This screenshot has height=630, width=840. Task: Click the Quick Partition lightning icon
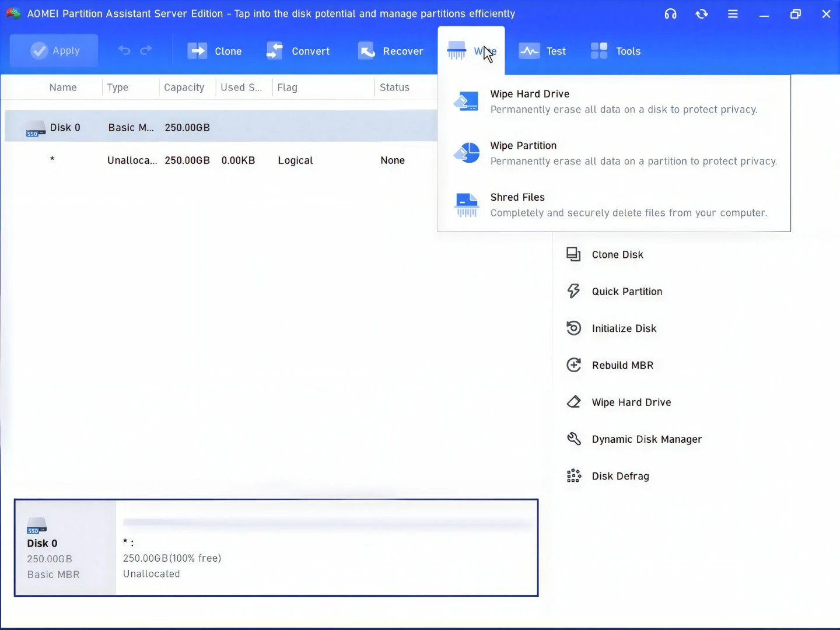coord(573,291)
